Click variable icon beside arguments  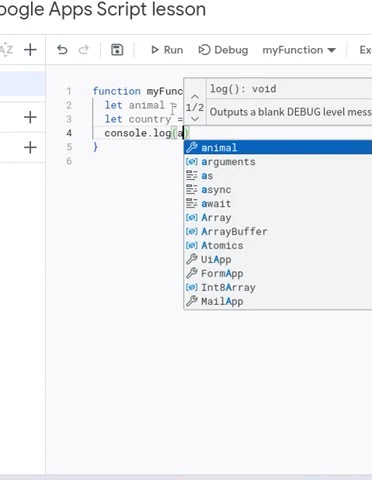(192, 162)
